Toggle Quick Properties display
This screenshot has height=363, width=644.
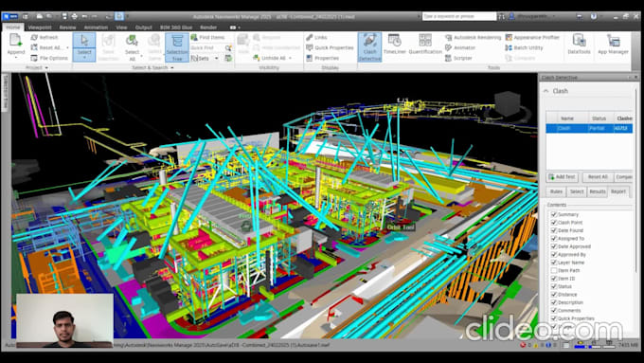point(330,47)
